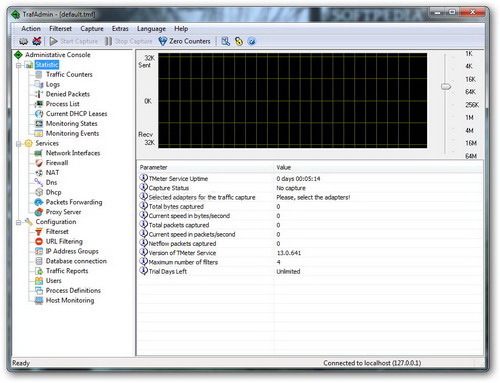The width and height of the screenshot is (500, 383).
Task: Select the TMeter Service Uptime row
Action: tap(310, 179)
